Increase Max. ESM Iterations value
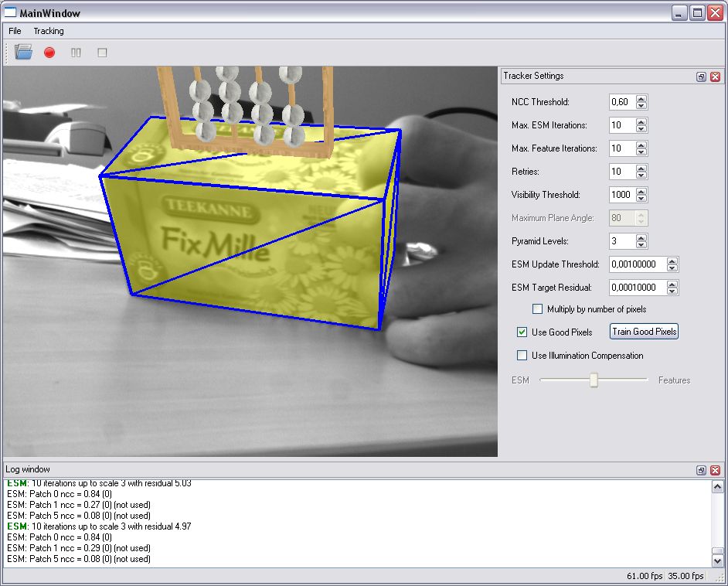This screenshot has height=586, width=728. coord(641,121)
